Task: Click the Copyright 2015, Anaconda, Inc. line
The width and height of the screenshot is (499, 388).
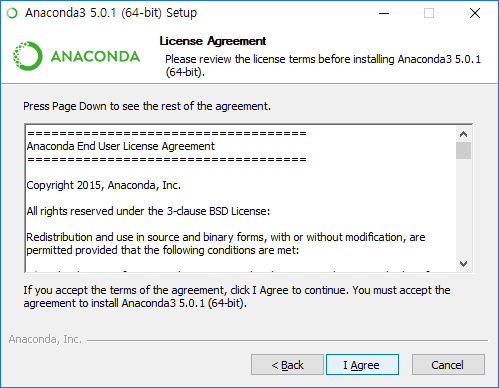Action: (x=104, y=185)
